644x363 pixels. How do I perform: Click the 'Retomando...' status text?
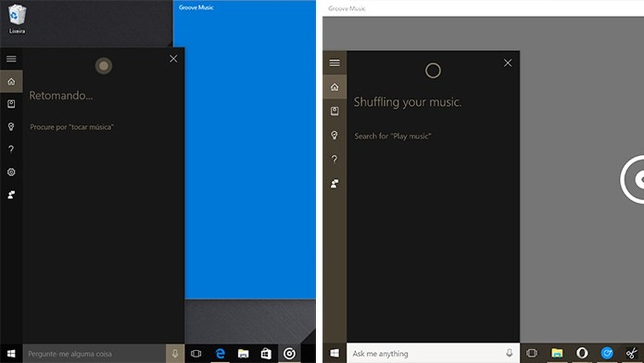[61, 96]
